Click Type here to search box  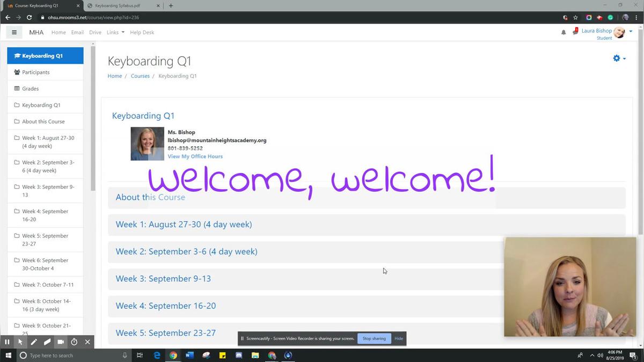point(74,355)
